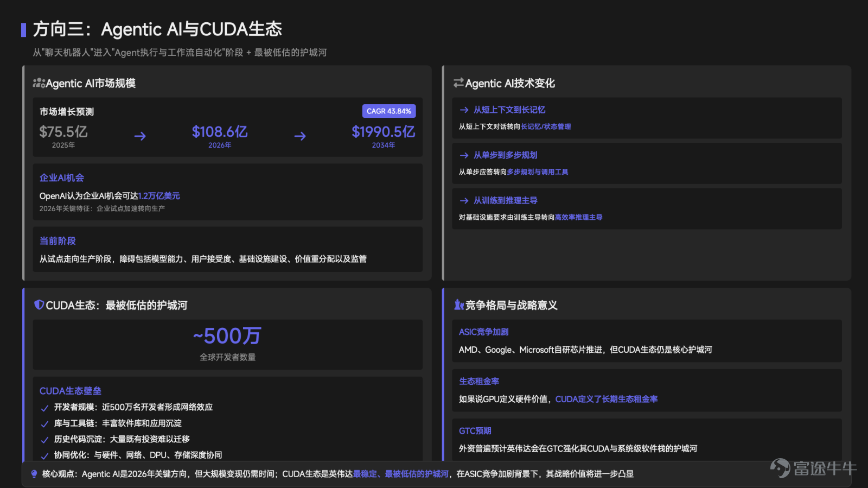
Task: Click the line 协同优化：与硬件、网络、DPU、存储深度协同
Action: [138, 455]
